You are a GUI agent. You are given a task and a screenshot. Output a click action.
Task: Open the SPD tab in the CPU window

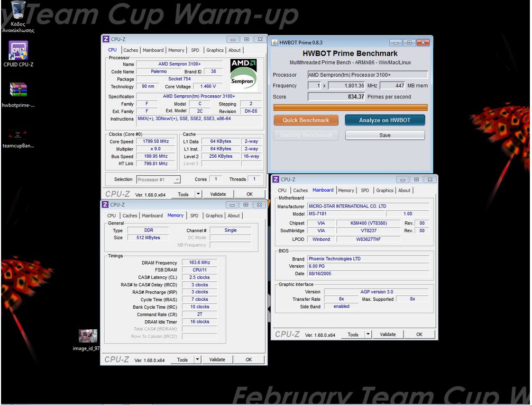[x=195, y=50]
